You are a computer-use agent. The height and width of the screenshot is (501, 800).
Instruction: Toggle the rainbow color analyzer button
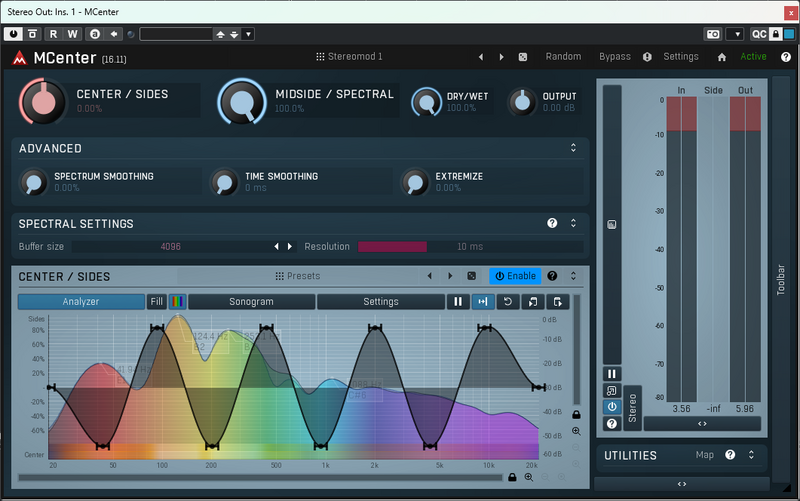tap(178, 302)
